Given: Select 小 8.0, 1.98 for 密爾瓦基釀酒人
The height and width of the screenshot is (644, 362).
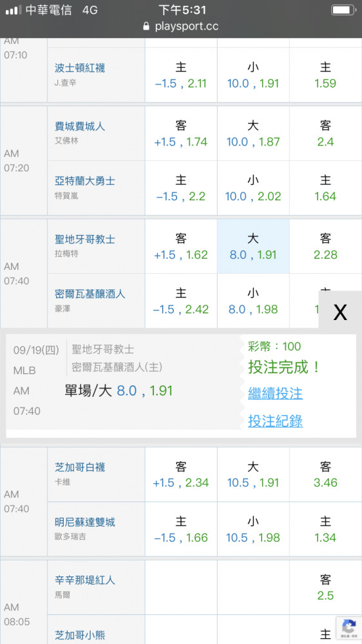Looking at the screenshot, I should [x=253, y=301].
